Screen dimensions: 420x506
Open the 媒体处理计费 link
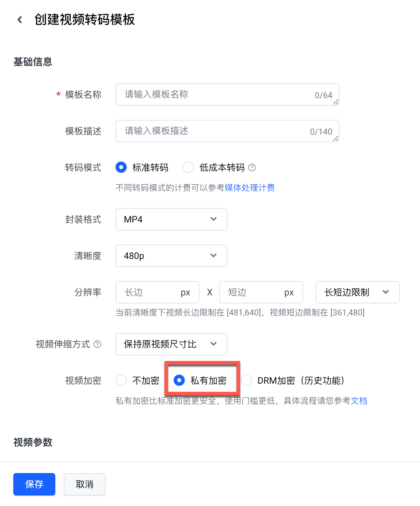coord(250,188)
